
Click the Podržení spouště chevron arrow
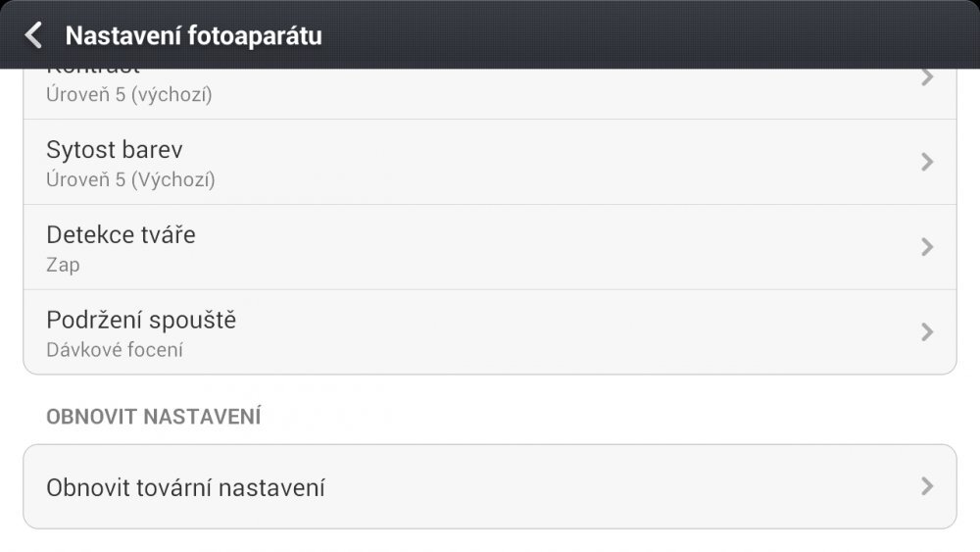tap(927, 332)
